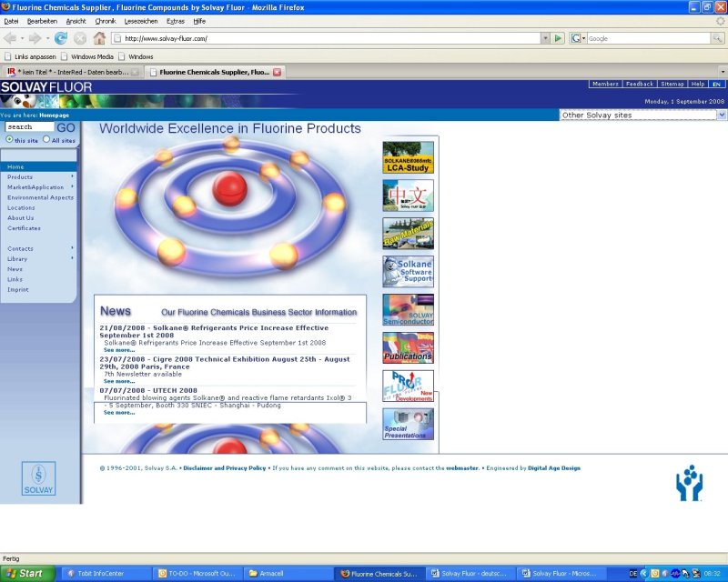Click the page icon in the address bar
Viewport: 728px width, 582px height.
[x=117, y=38]
